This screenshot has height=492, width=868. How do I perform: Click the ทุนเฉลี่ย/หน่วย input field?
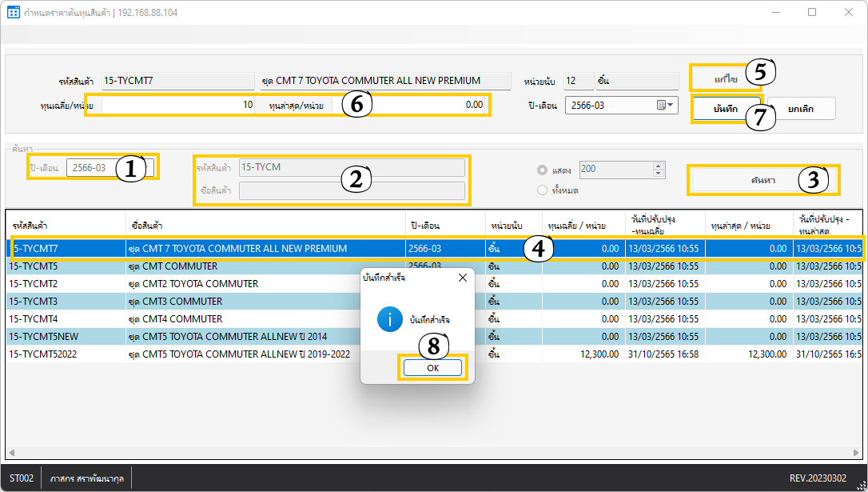point(177,105)
